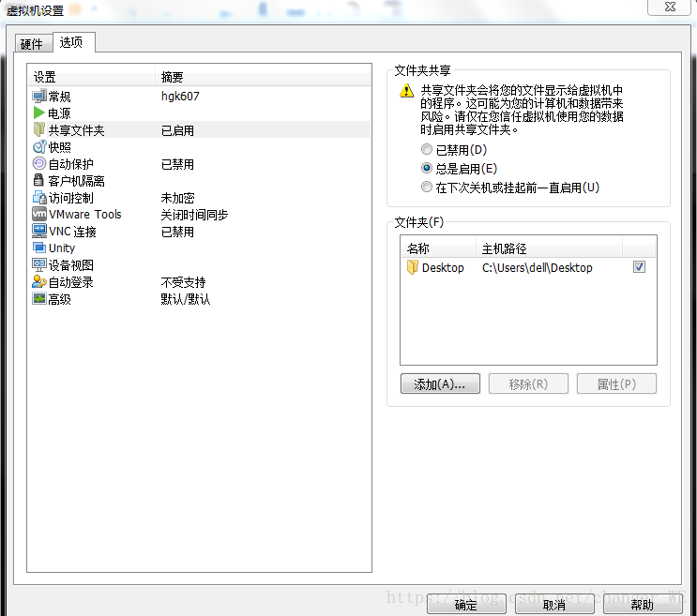Click the yellow warning triangle icon
Image resolution: width=697 pixels, height=616 pixels.
[406, 91]
